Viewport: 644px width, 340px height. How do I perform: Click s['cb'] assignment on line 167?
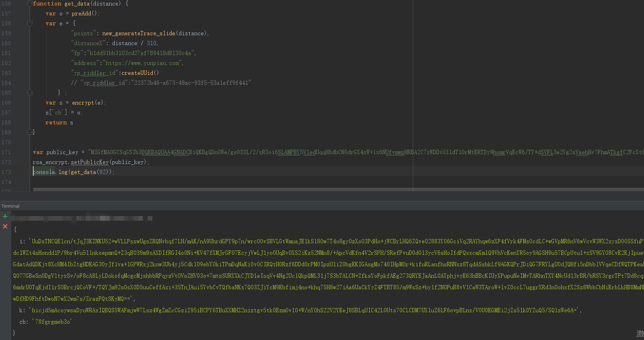pyautogui.click(x=63, y=113)
